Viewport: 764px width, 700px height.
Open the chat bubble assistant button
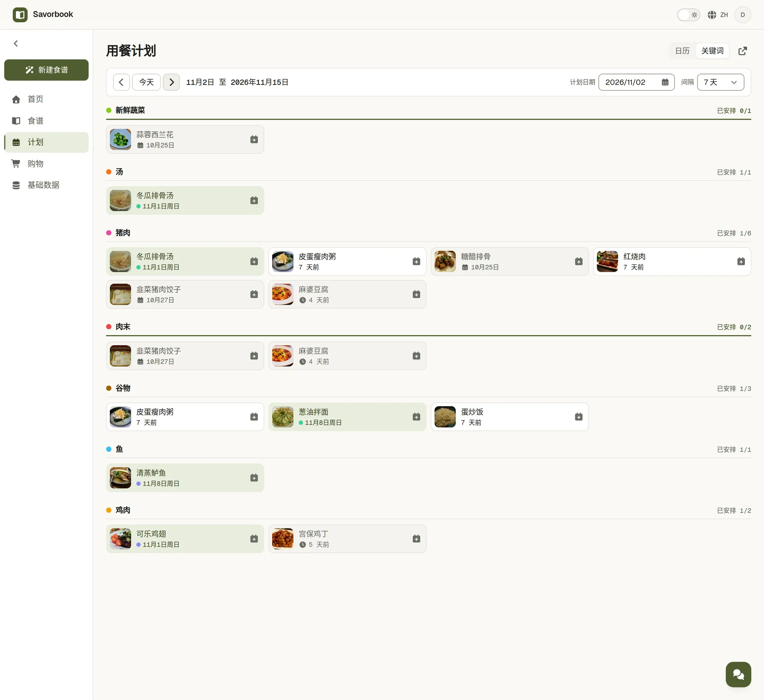coord(738,674)
